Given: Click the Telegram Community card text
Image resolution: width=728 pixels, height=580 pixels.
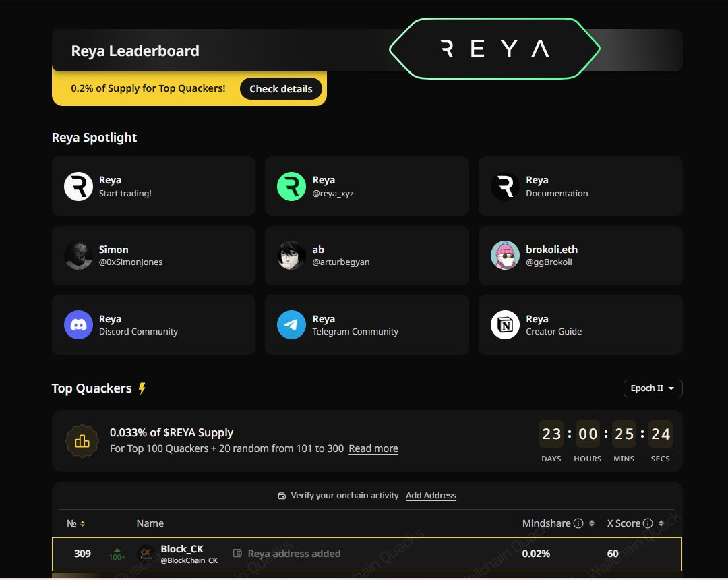Looking at the screenshot, I should (x=355, y=332).
